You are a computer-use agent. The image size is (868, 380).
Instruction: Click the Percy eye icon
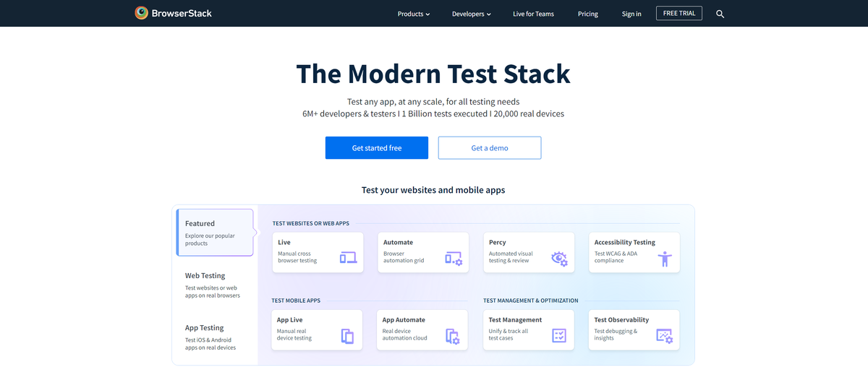559,258
